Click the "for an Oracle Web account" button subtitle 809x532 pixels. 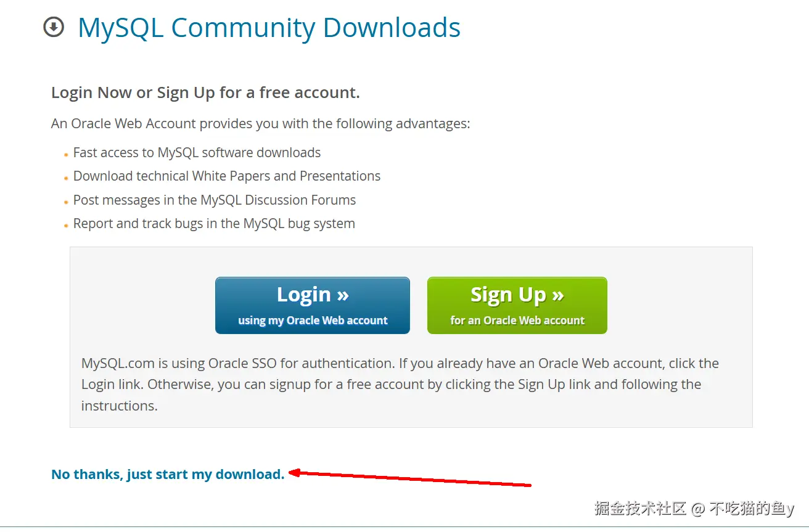[517, 321]
